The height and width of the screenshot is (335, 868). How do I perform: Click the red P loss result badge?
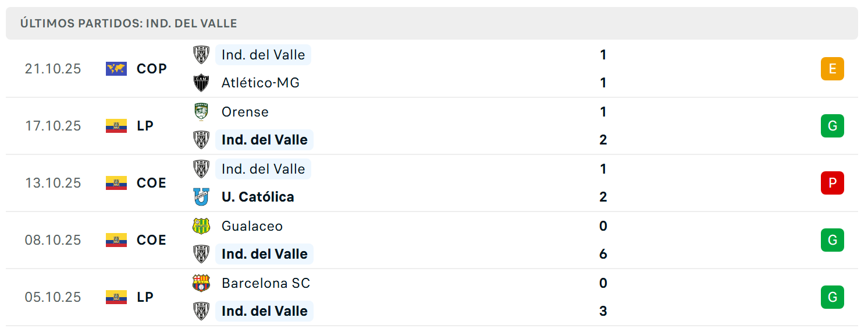pos(832,183)
